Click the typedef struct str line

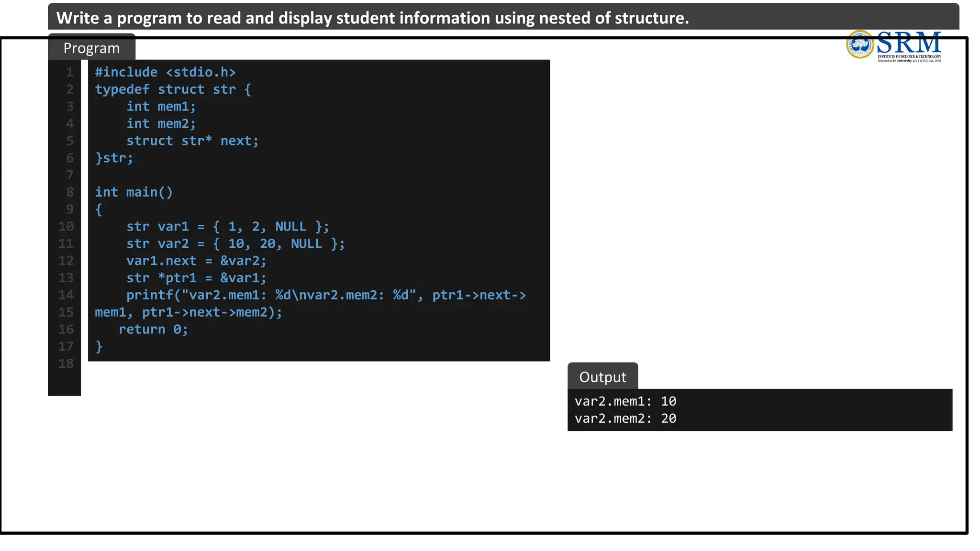173,89
